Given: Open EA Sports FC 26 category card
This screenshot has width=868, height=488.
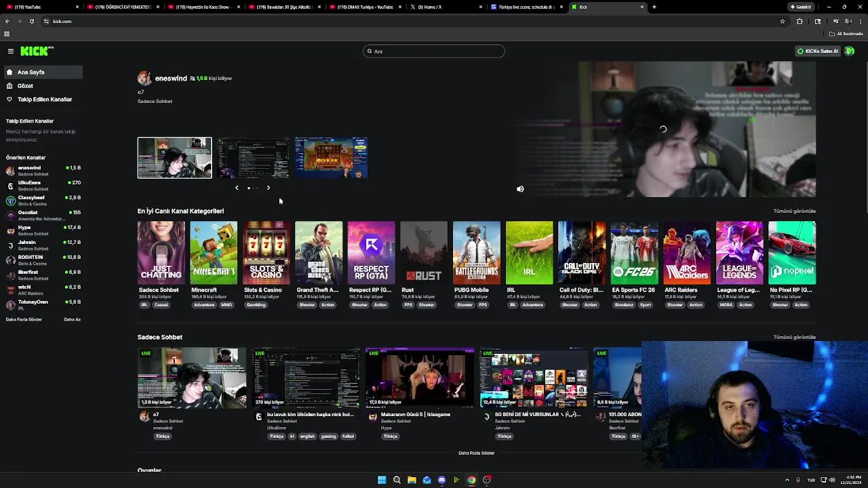Looking at the screenshot, I should pyautogui.click(x=634, y=253).
